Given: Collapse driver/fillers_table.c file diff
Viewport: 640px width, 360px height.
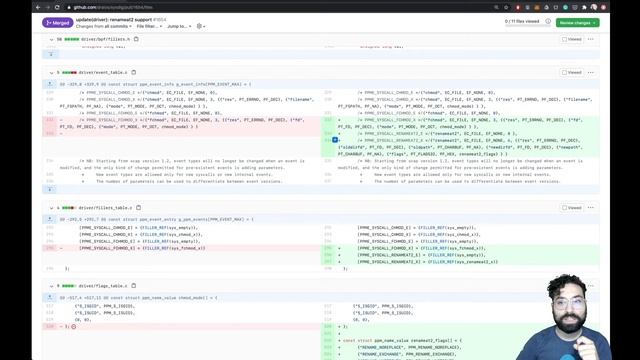Looking at the screenshot, I should point(51,208).
